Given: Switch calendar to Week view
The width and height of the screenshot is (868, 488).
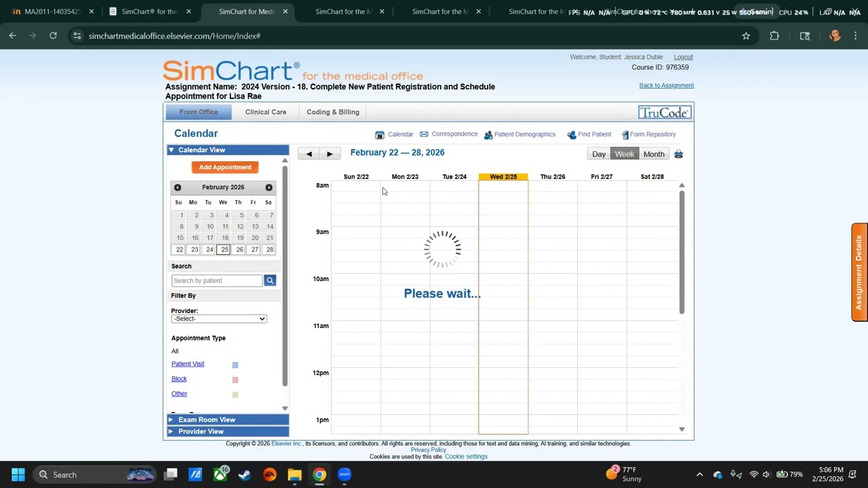Looking at the screenshot, I should [x=625, y=155].
